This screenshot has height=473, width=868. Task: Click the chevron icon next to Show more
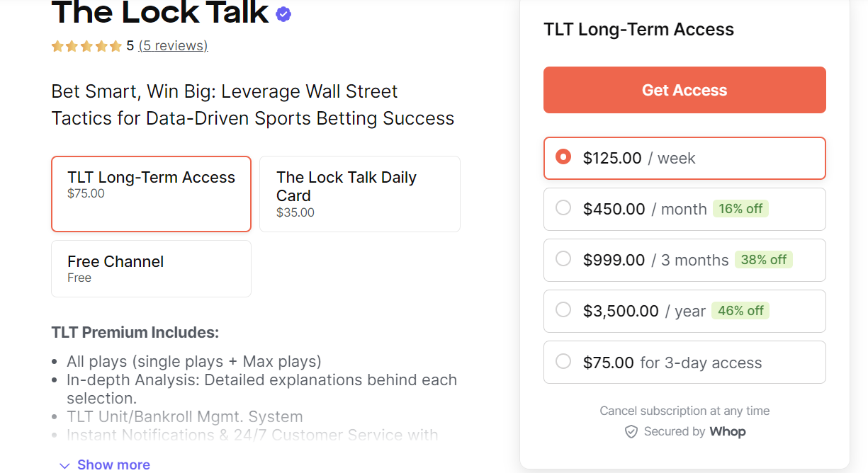point(64,465)
